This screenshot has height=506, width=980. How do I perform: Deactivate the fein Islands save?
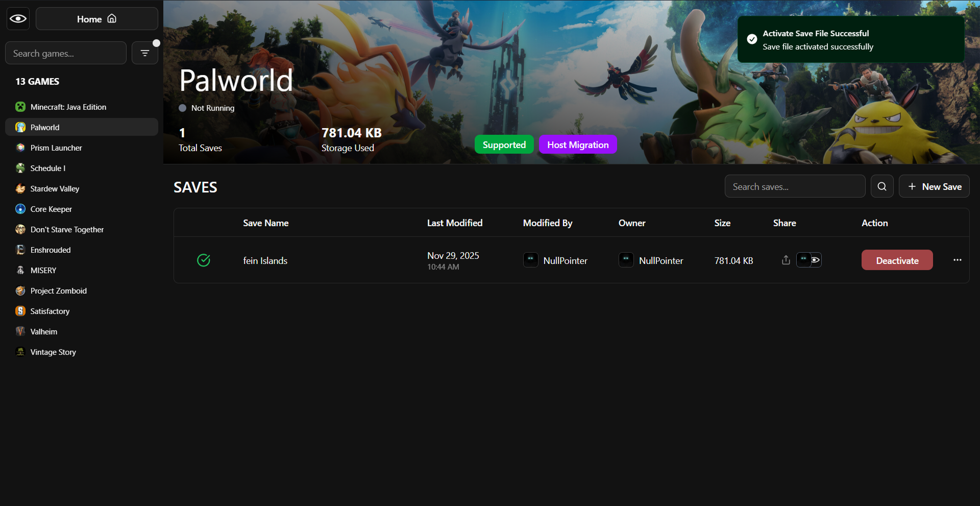pyautogui.click(x=897, y=260)
